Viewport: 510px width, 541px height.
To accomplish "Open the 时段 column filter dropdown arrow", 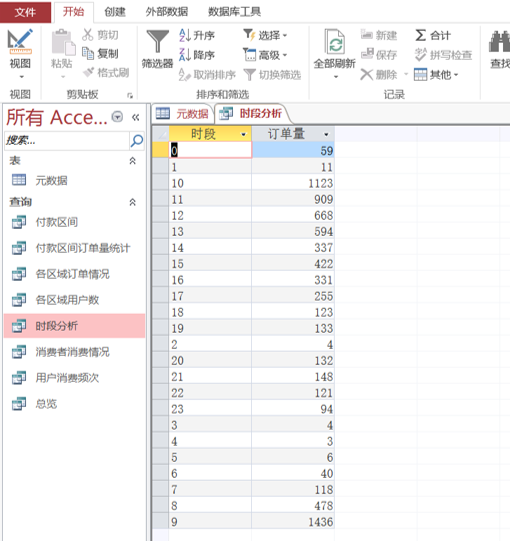I will pos(244,134).
